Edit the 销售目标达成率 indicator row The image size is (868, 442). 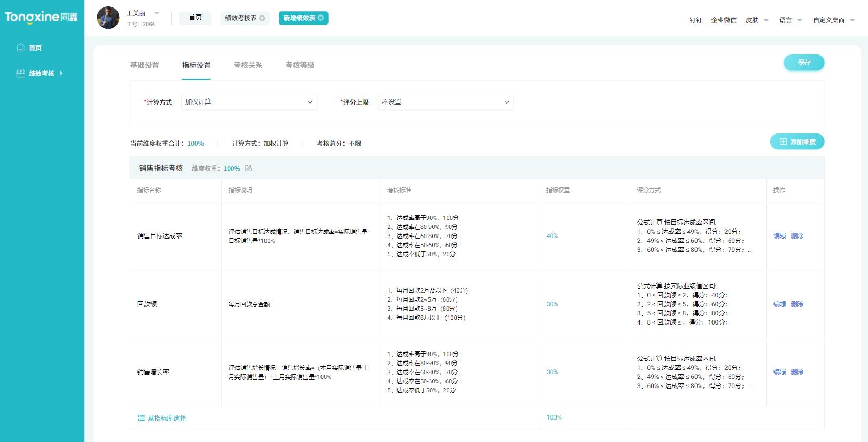tap(779, 236)
